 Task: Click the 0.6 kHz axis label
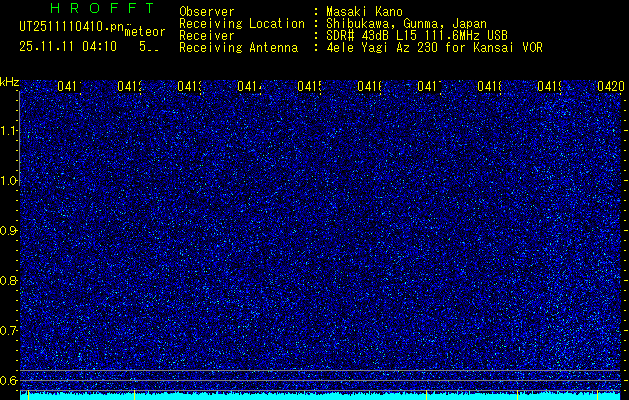pyautogui.click(x=8, y=380)
